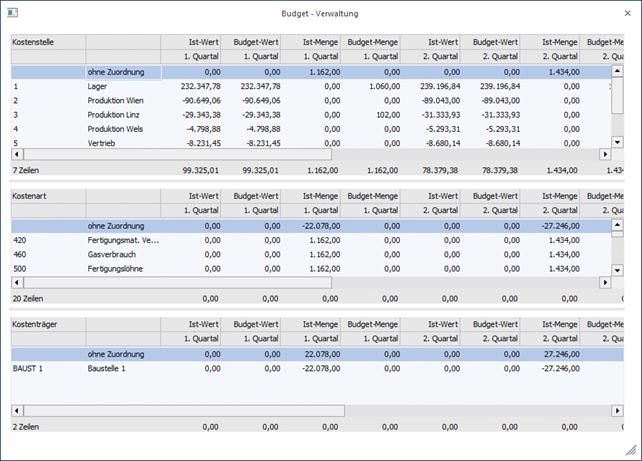The height and width of the screenshot is (461, 642).
Task: Close the Budget - Verwaltung window
Action: point(626,13)
